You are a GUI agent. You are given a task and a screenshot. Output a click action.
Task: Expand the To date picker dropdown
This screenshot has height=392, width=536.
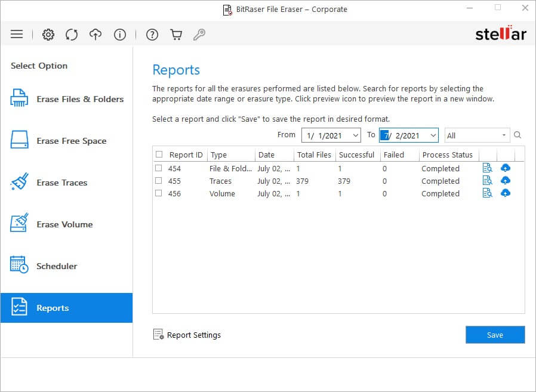(433, 135)
